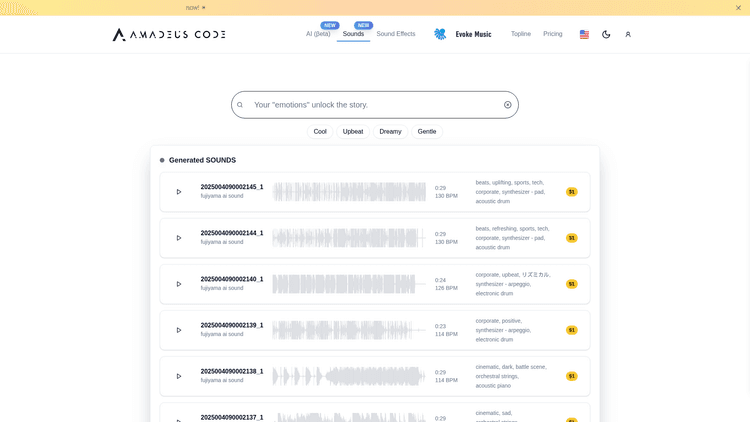Click the $1 badge for 2025004090002144_1
The width and height of the screenshot is (750, 422).
point(572,238)
